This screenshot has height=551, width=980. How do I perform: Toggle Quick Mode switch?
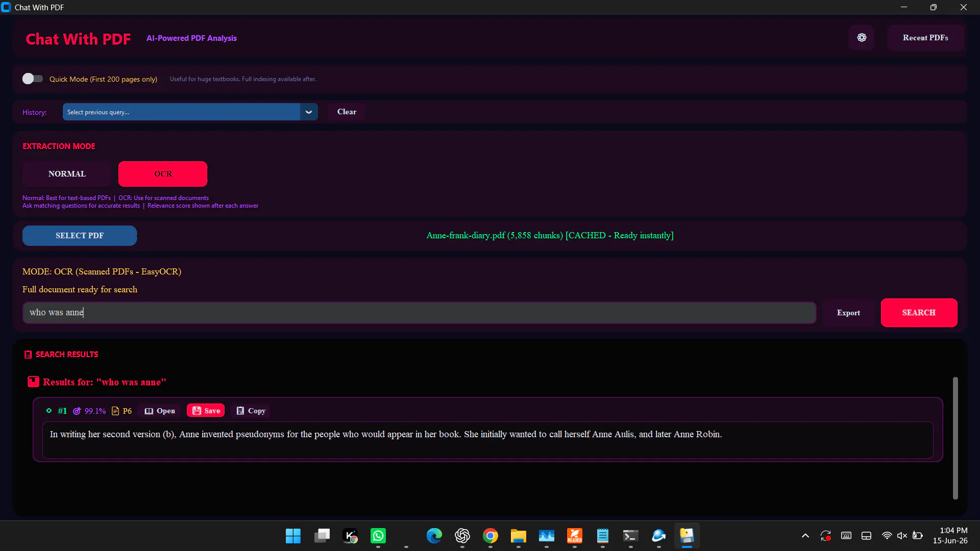[33, 79]
